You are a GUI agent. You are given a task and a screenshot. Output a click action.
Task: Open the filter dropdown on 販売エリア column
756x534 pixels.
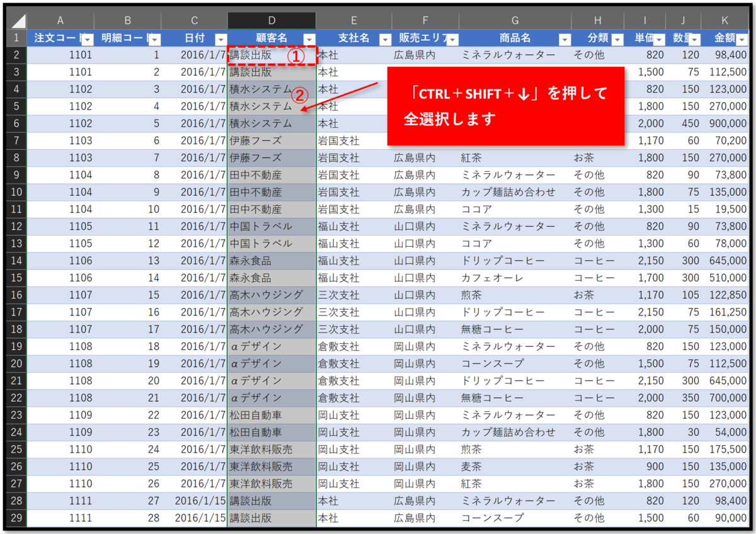click(x=452, y=38)
